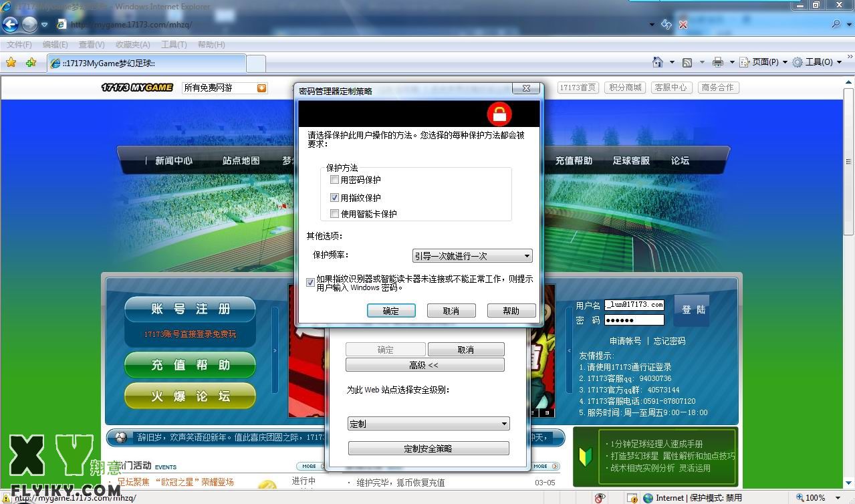Open the 收藏夹(A) menu
855x504 pixels.
[133, 45]
